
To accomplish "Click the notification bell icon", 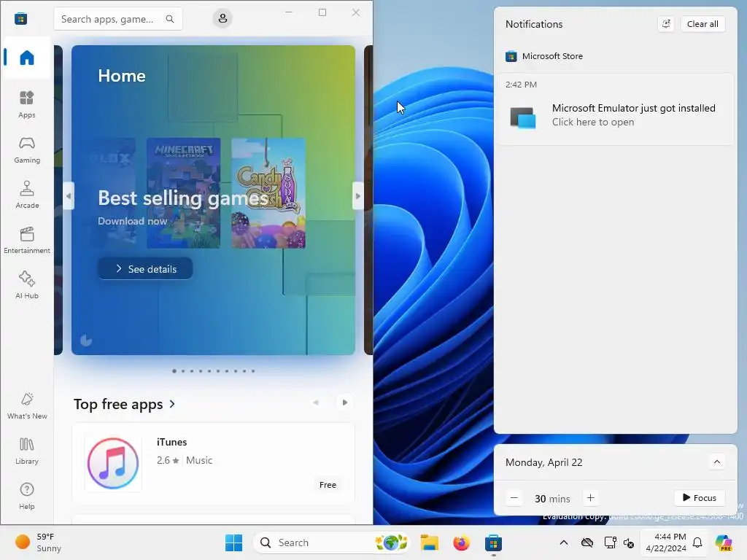I will [697, 542].
